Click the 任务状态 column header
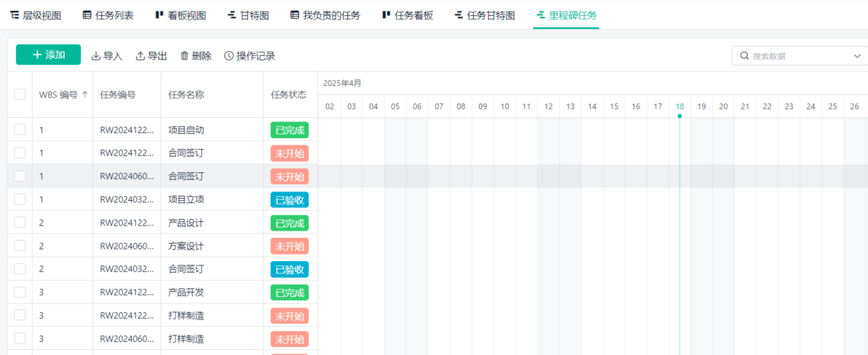Viewport: 868px width, 355px height. [289, 94]
